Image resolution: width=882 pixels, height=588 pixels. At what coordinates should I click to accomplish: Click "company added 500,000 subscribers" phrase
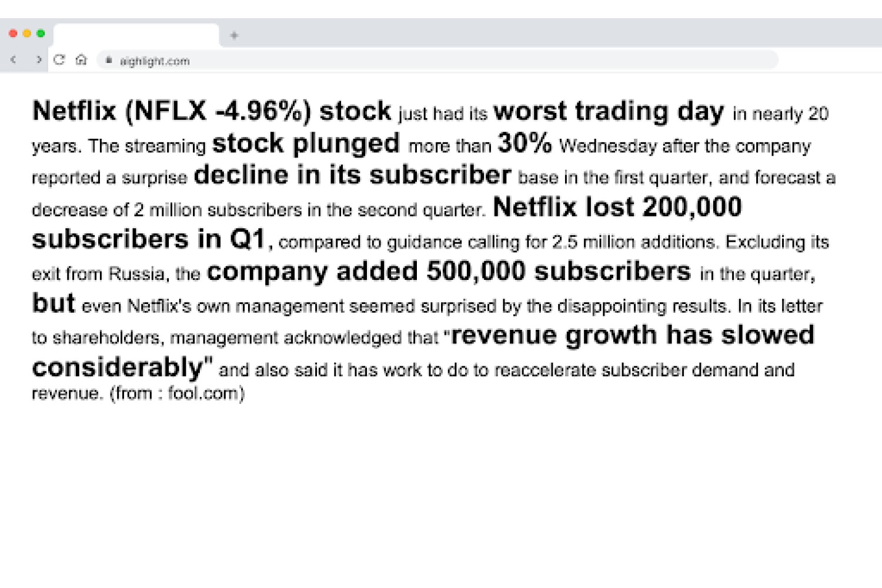[449, 271]
